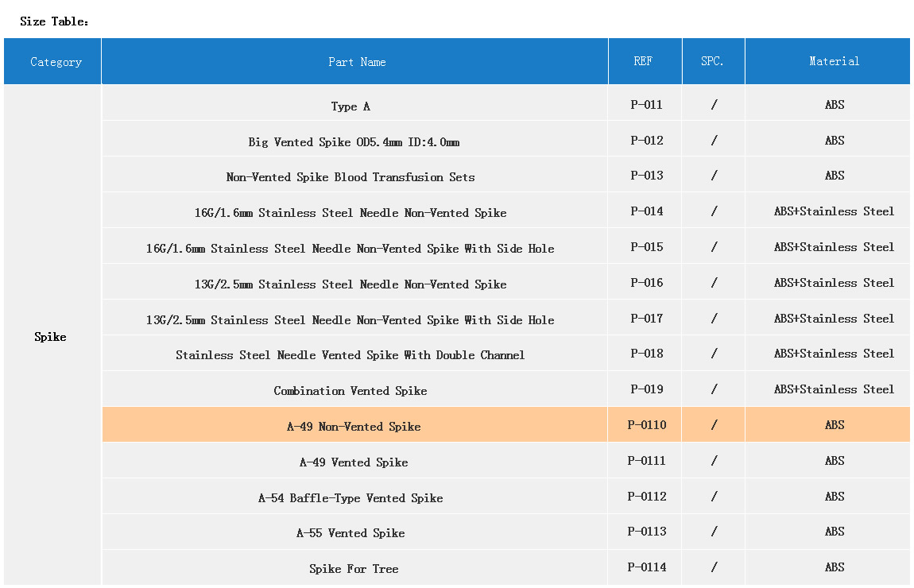Click the highlighted A-49 Non-Vented Spike row
The image size is (914, 588).
tap(354, 427)
